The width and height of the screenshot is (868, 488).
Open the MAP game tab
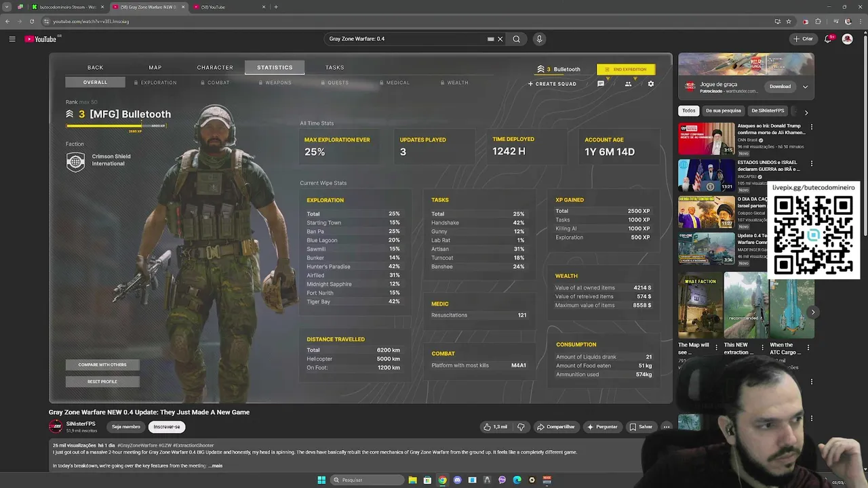pos(155,67)
